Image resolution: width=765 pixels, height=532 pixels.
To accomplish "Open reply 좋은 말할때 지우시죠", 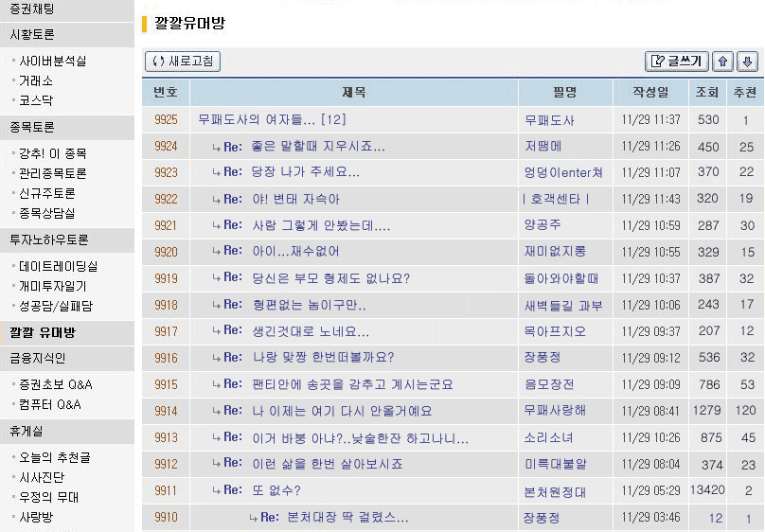I will pyautogui.click(x=318, y=147).
